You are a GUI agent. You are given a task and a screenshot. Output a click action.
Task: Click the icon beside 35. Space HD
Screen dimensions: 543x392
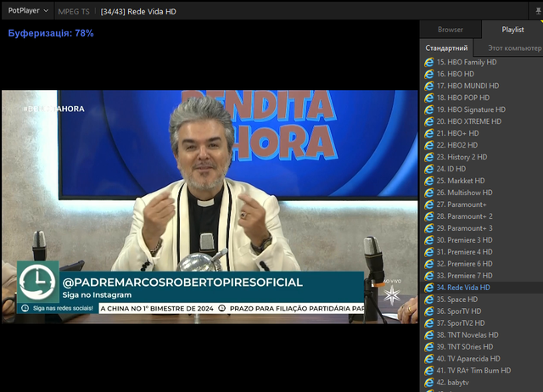coord(428,300)
